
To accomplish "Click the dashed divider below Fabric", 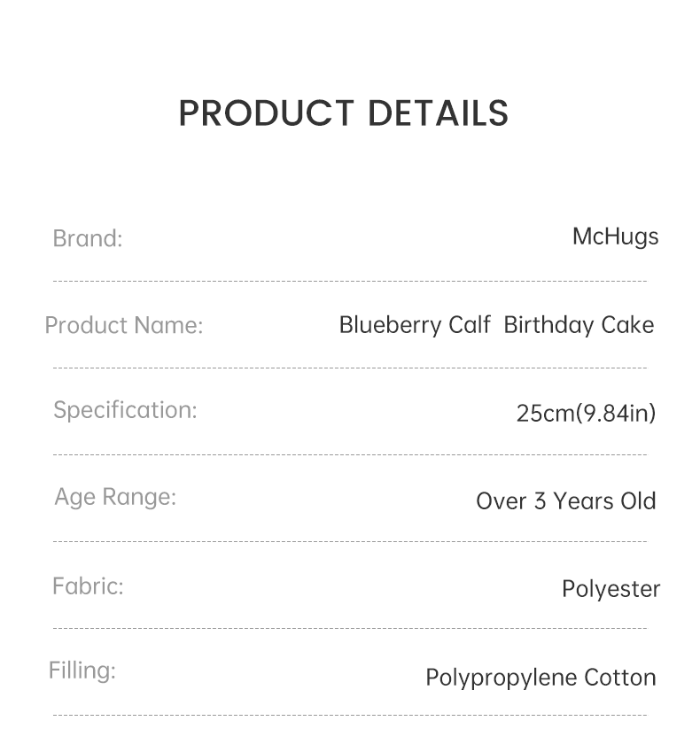I will (350, 628).
